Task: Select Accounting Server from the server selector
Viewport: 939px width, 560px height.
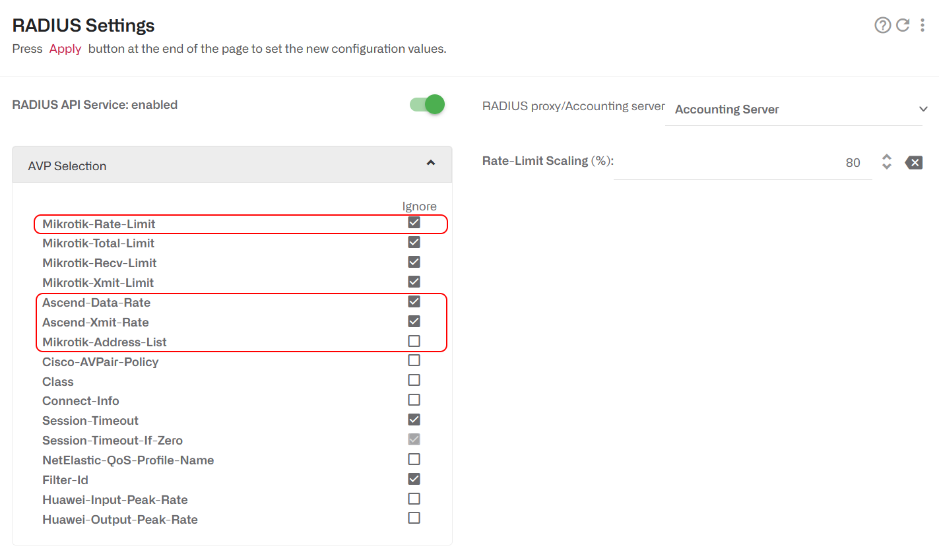Action: click(x=727, y=109)
